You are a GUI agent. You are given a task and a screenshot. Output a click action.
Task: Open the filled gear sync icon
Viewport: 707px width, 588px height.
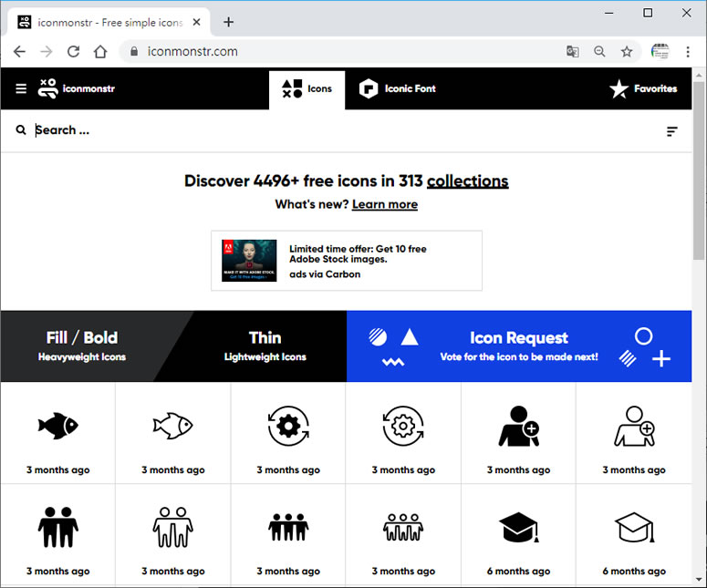point(288,425)
